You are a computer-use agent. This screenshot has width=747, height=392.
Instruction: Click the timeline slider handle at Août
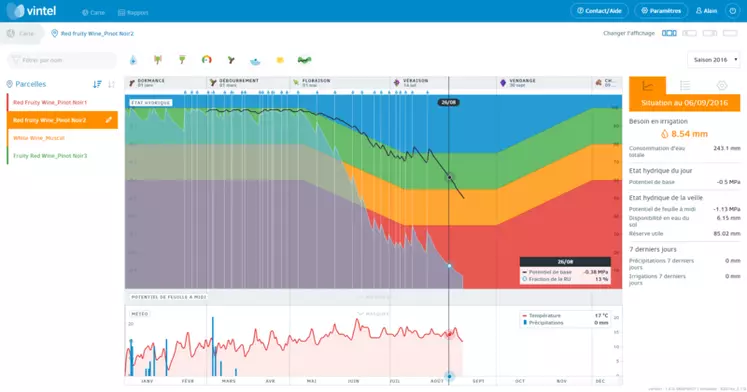(x=449, y=376)
